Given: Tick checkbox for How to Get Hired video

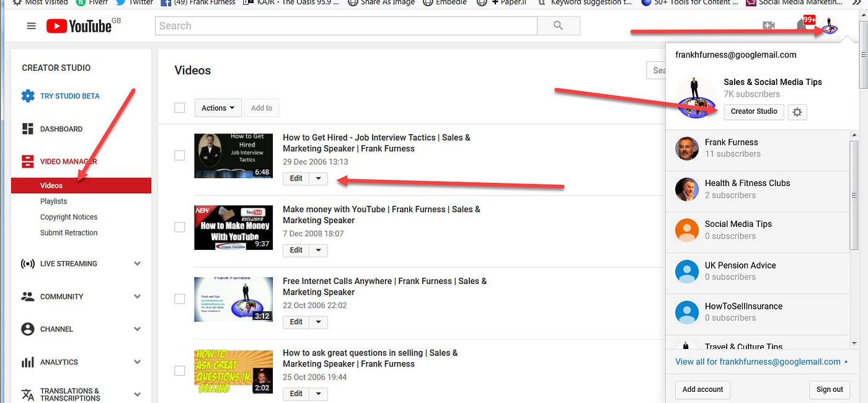Looking at the screenshot, I should (x=180, y=156).
